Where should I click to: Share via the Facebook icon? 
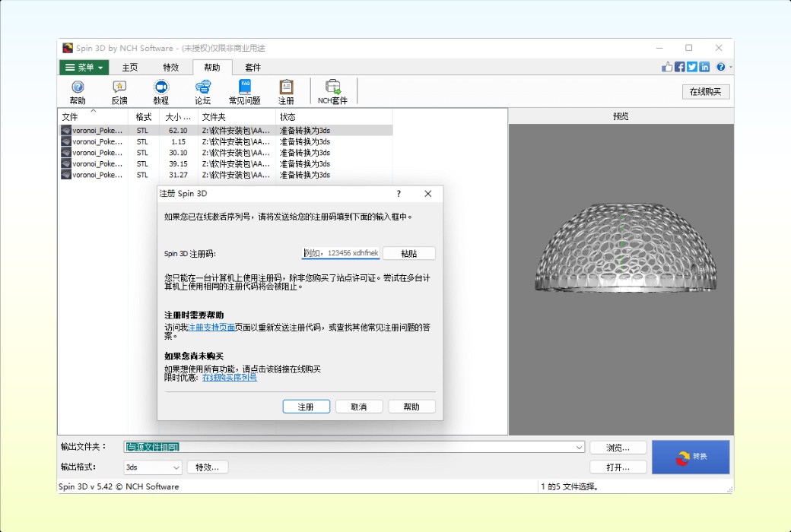(x=679, y=67)
